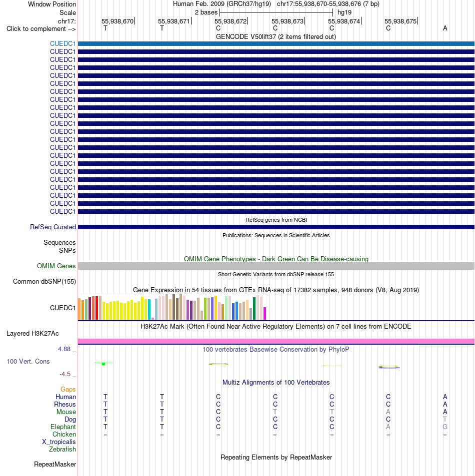Click the green PhyloP mark at the first base

pos(103,364)
